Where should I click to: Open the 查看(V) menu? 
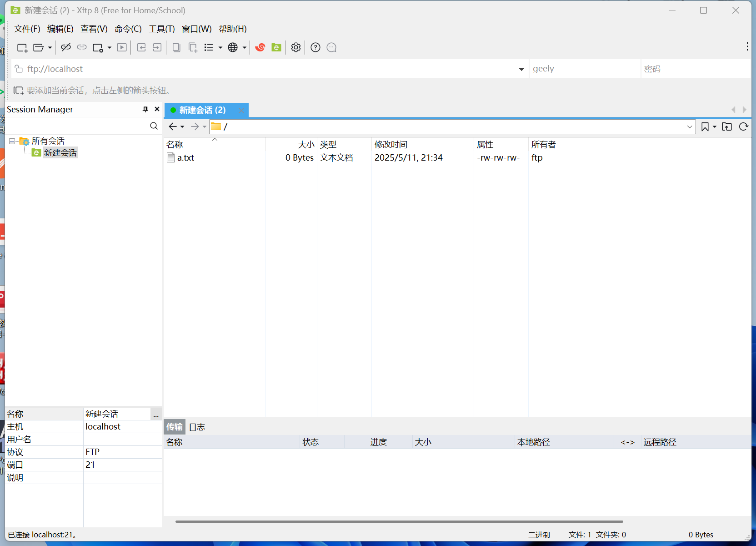94,29
